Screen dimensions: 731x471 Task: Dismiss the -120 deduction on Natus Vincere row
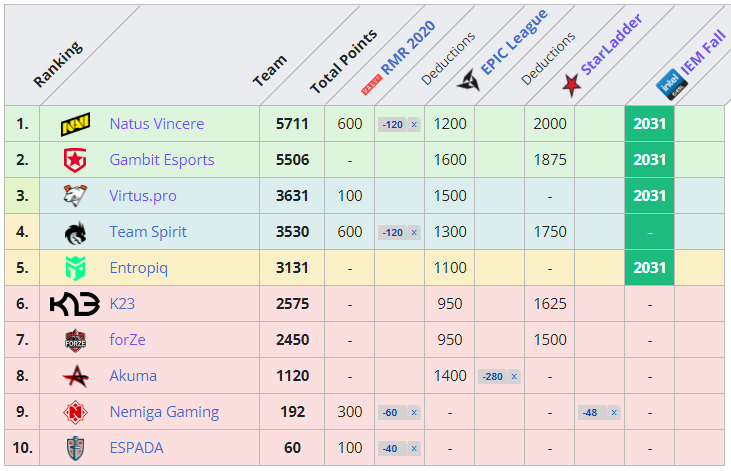point(414,125)
